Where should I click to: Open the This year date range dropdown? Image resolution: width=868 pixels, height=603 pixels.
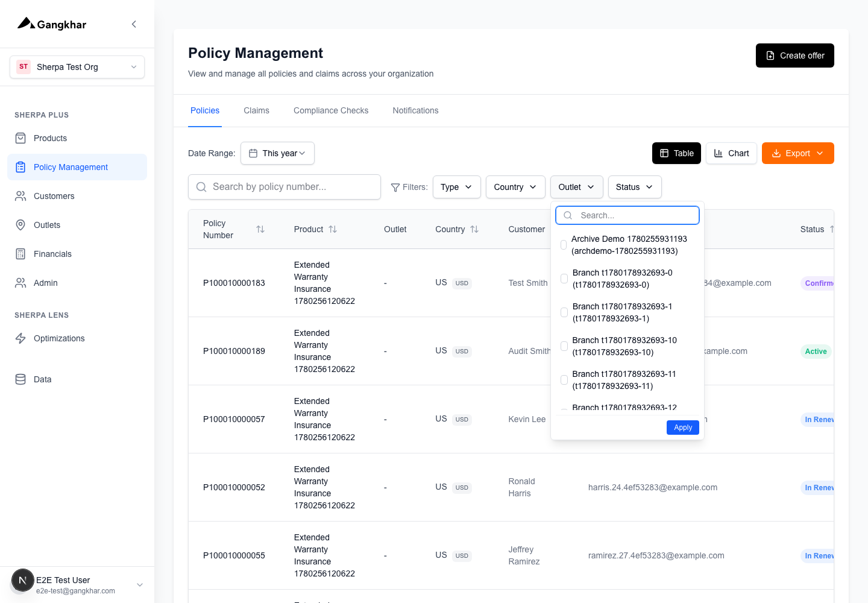[277, 153]
